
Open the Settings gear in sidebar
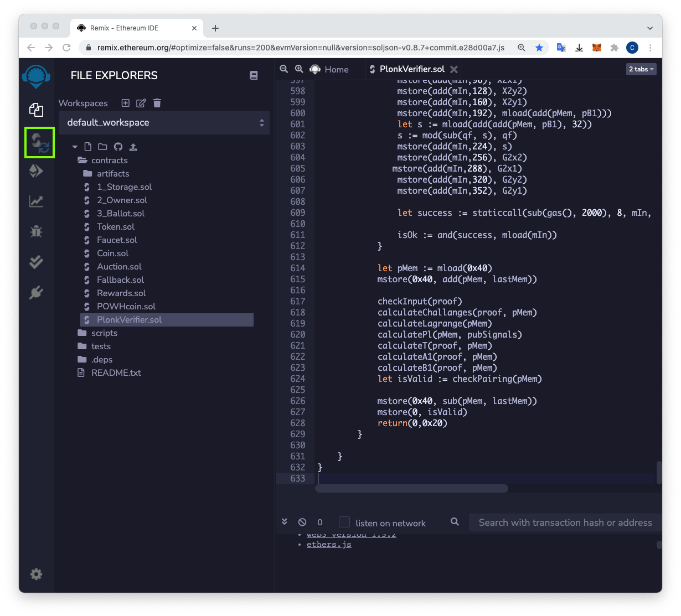pyautogui.click(x=36, y=574)
